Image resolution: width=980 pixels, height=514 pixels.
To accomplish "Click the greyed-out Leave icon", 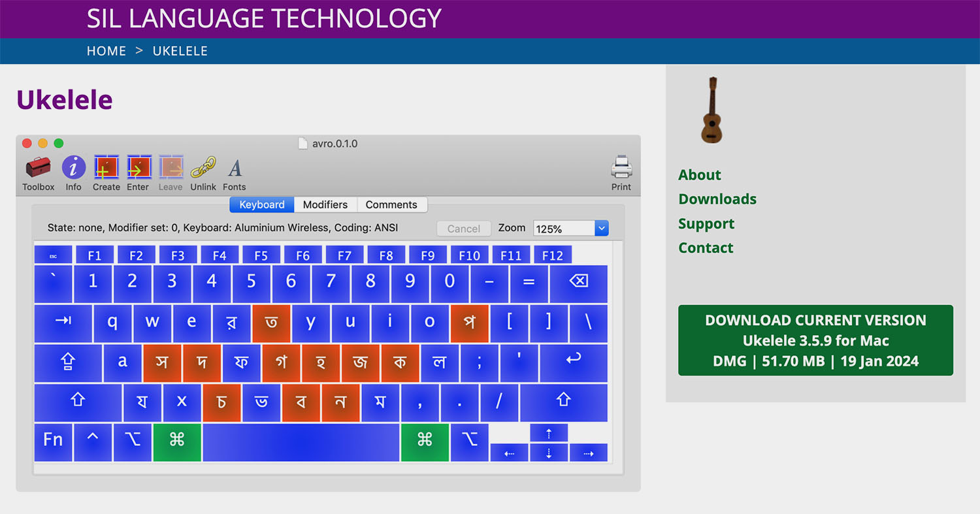I will [x=171, y=174].
